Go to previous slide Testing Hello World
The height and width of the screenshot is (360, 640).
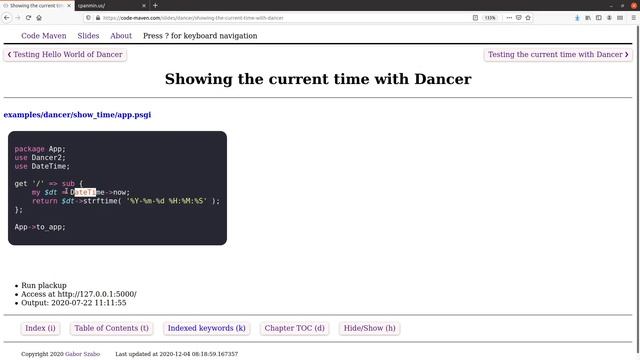65,54
